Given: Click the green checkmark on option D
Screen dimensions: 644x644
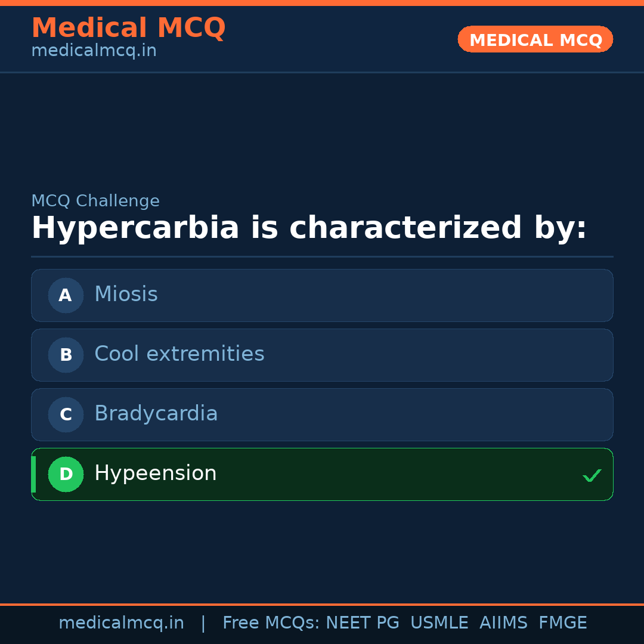Looking at the screenshot, I should click(x=592, y=475).
